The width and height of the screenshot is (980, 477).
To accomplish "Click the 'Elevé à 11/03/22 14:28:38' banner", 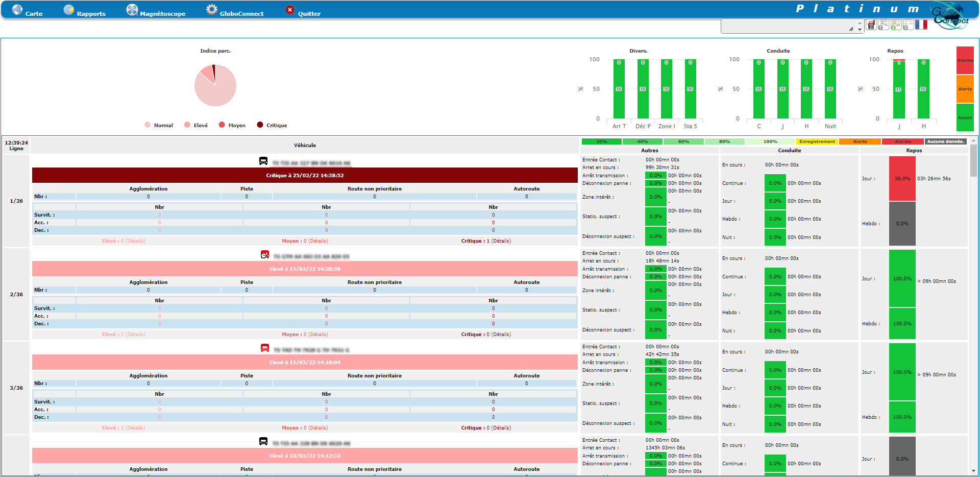I will (305, 269).
